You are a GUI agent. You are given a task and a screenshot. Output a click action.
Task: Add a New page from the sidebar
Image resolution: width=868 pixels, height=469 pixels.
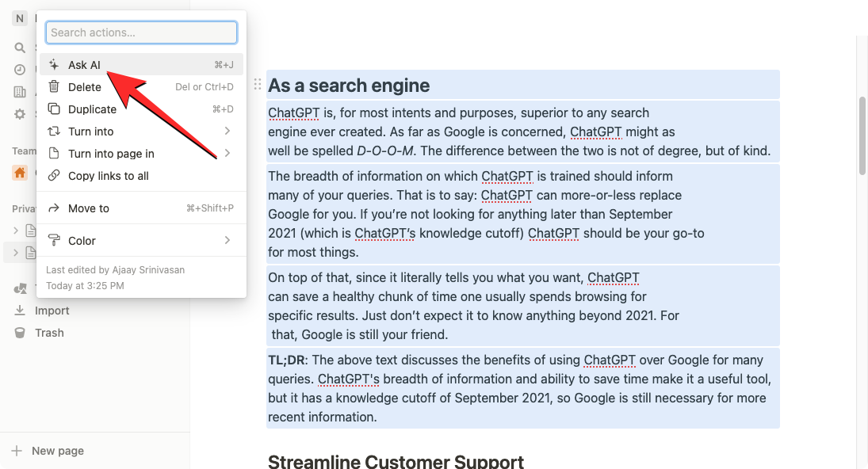pos(57,451)
